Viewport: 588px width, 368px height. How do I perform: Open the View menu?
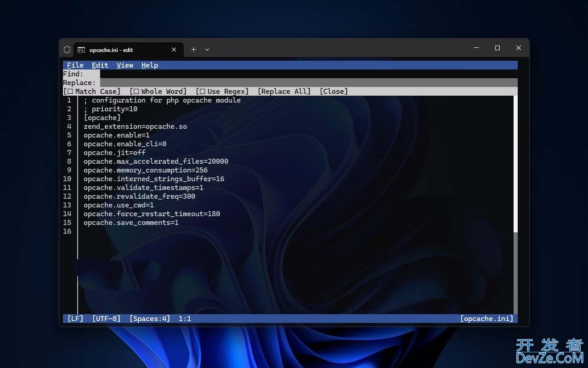(125, 65)
